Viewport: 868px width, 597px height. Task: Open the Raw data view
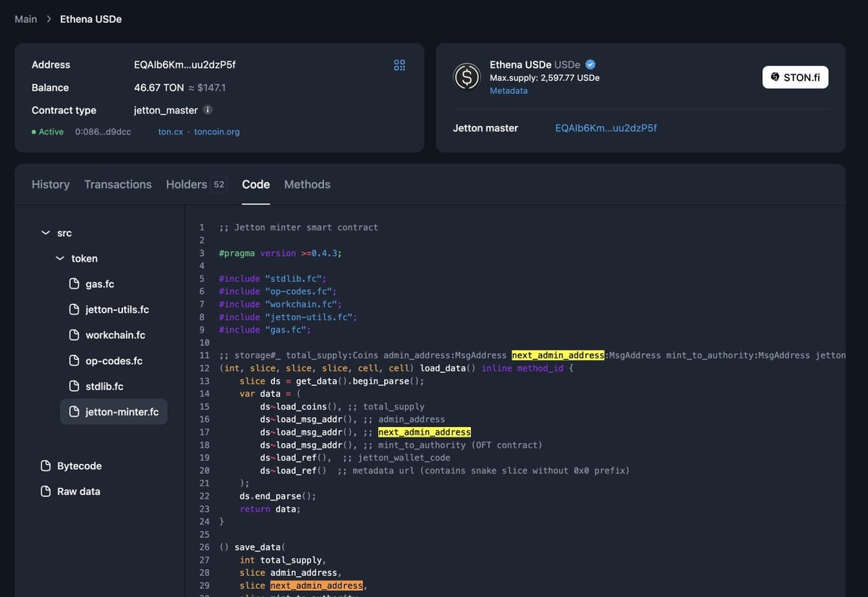79,491
